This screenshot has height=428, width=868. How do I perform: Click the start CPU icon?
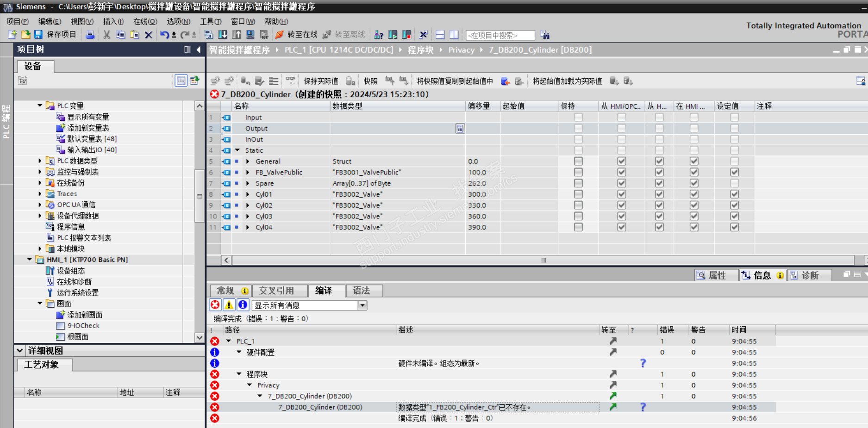[x=393, y=35]
